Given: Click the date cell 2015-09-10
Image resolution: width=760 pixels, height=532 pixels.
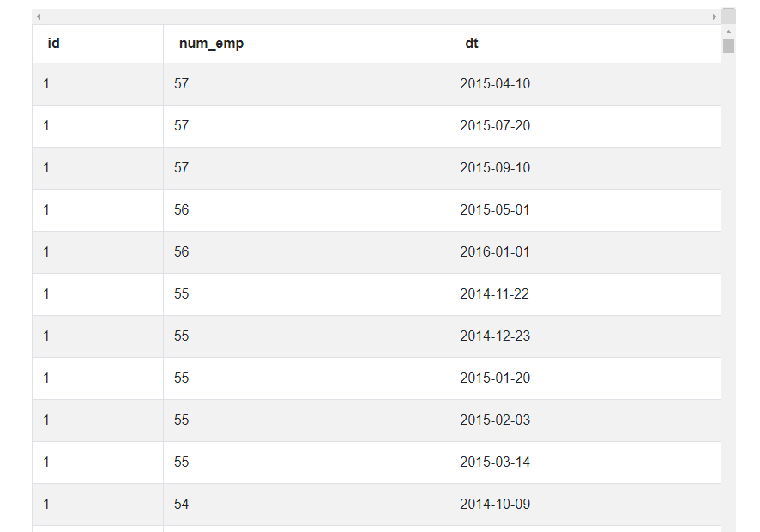Looking at the screenshot, I should (495, 168).
